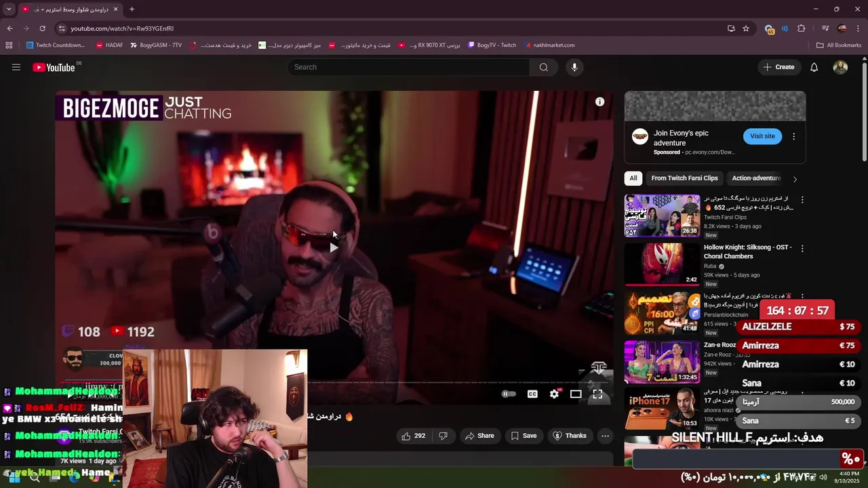868x488 pixels.
Task: Start voice search with the microphone
Action: 574,67
